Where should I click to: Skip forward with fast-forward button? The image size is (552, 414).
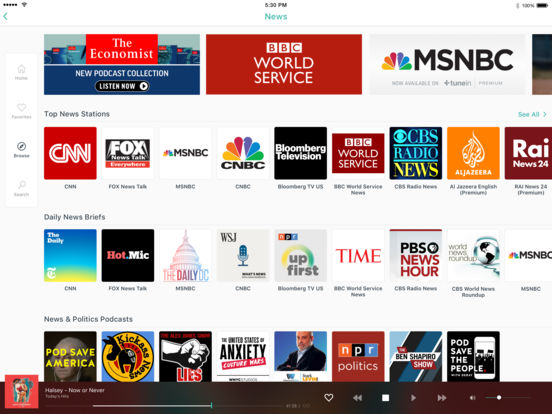pos(442,398)
